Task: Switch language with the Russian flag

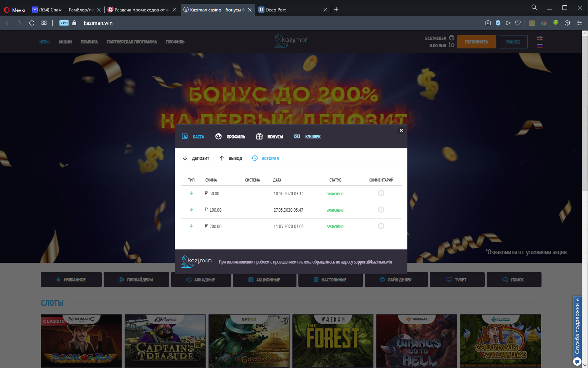Action: [x=540, y=45]
